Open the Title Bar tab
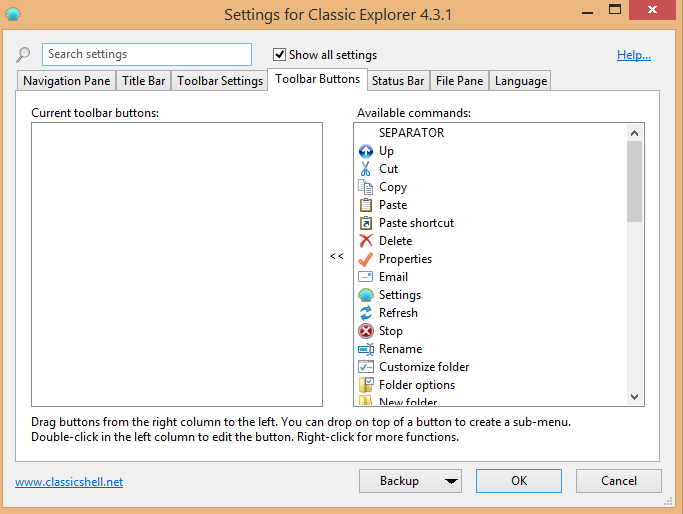 [144, 81]
